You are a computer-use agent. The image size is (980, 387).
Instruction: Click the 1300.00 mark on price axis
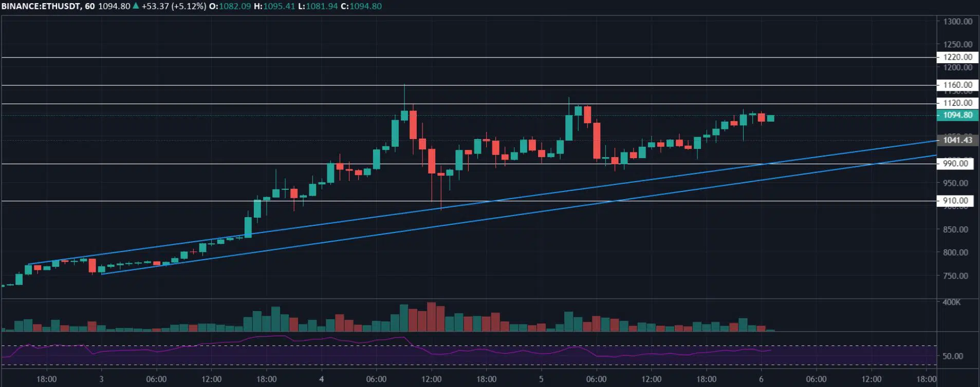957,22
